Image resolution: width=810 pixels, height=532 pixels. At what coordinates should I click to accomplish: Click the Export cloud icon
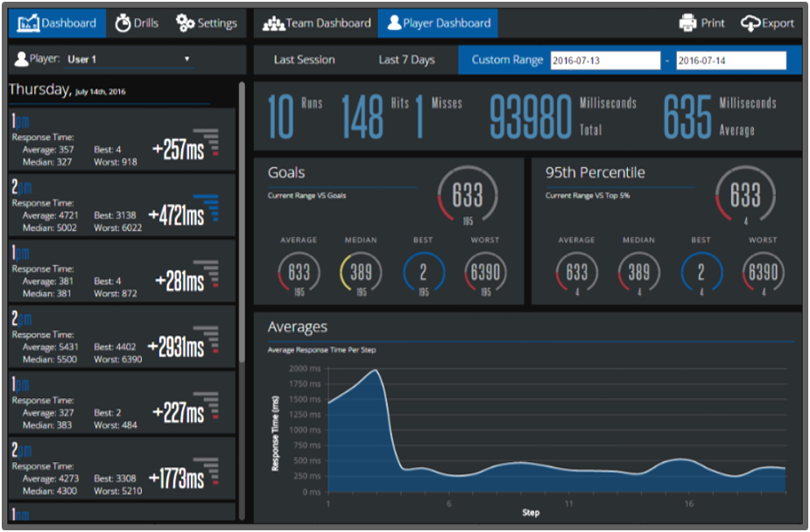[x=750, y=23]
